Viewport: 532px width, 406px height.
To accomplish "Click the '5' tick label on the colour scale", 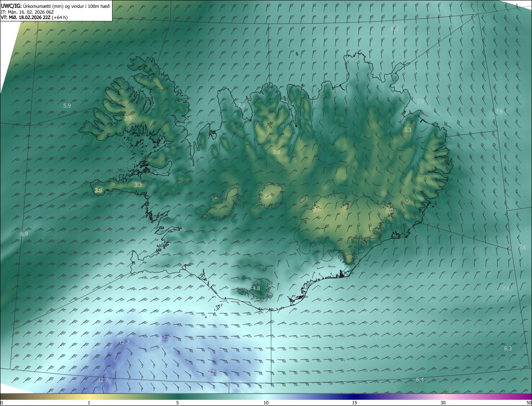I will (177, 403).
